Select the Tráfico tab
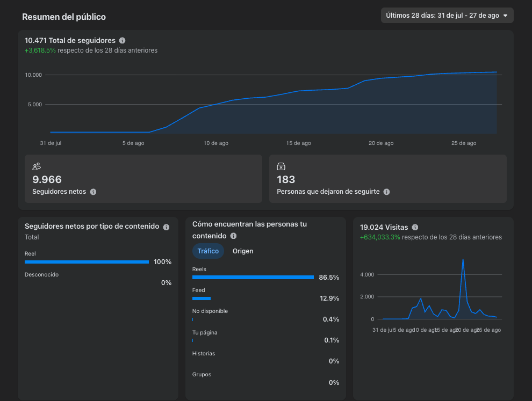This screenshot has width=532, height=401. (x=208, y=251)
